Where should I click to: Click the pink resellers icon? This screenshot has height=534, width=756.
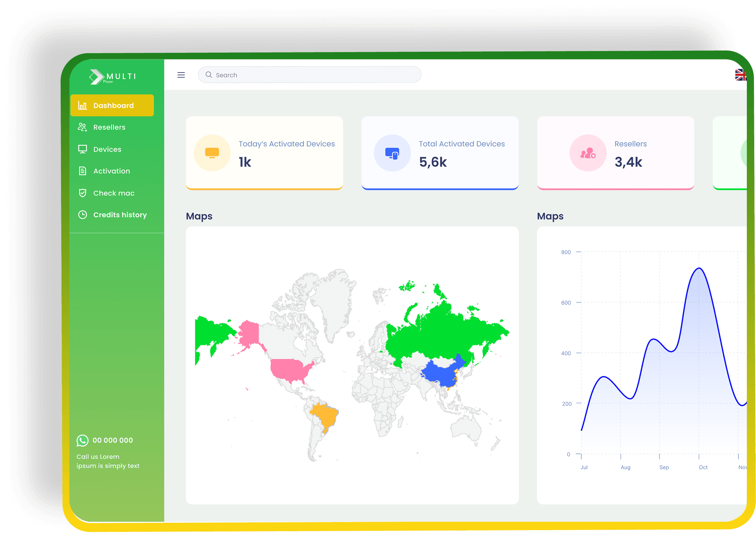point(588,153)
